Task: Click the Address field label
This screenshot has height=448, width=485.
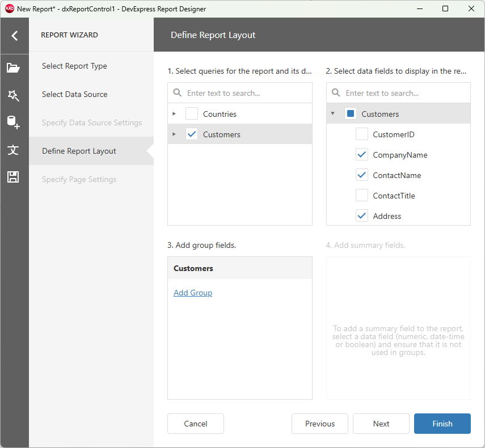Action: point(387,216)
